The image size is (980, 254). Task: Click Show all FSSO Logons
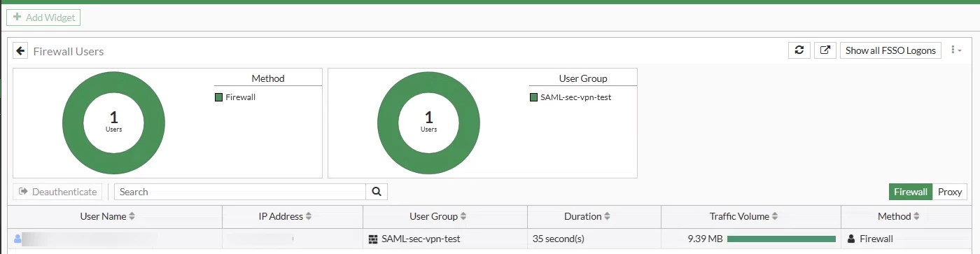890,50
